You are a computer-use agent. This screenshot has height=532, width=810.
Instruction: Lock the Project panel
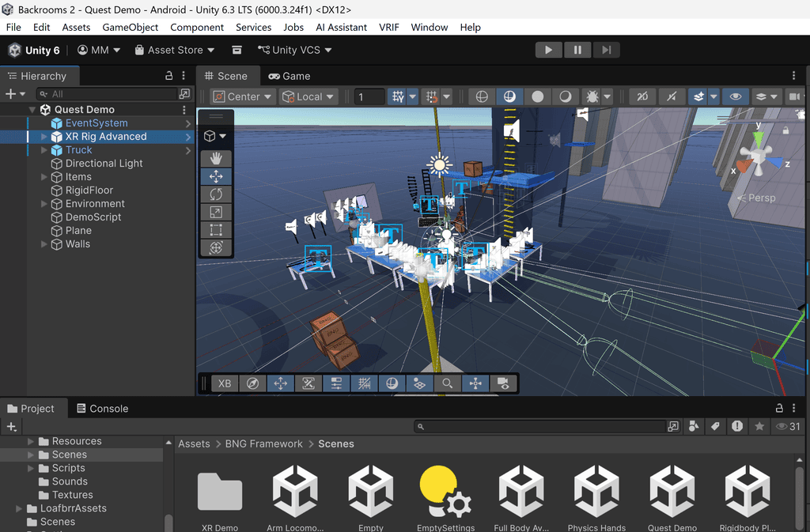[779, 408]
